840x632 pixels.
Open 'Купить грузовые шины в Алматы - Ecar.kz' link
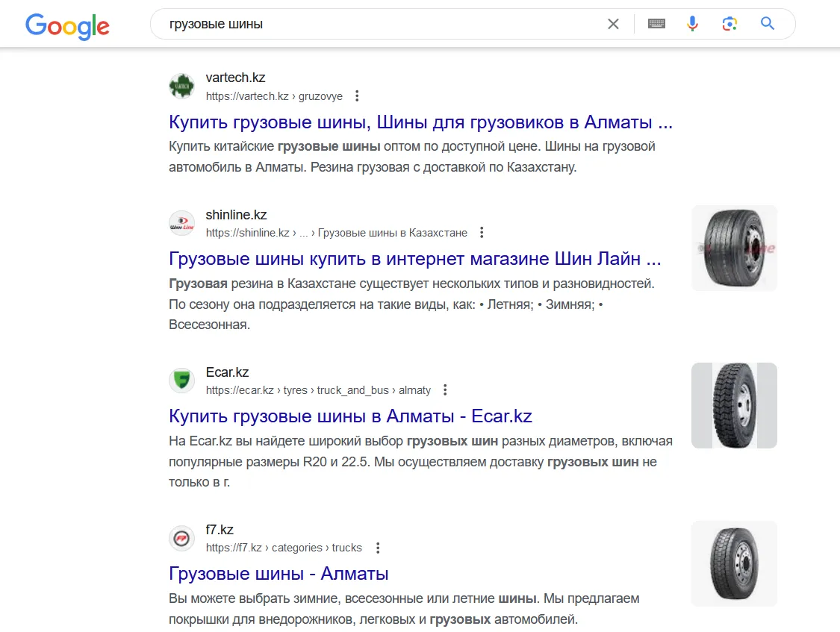(350, 416)
